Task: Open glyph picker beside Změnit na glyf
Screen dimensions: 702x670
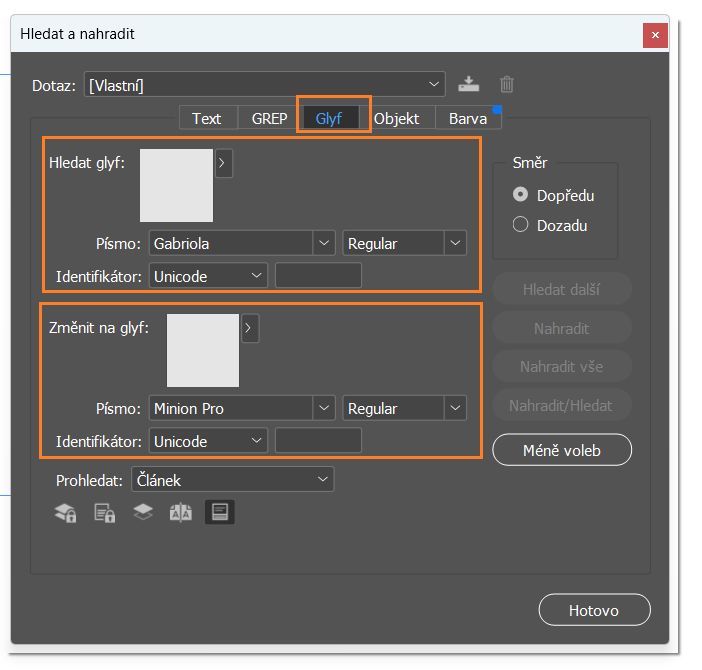Action: click(x=250, y=328)
